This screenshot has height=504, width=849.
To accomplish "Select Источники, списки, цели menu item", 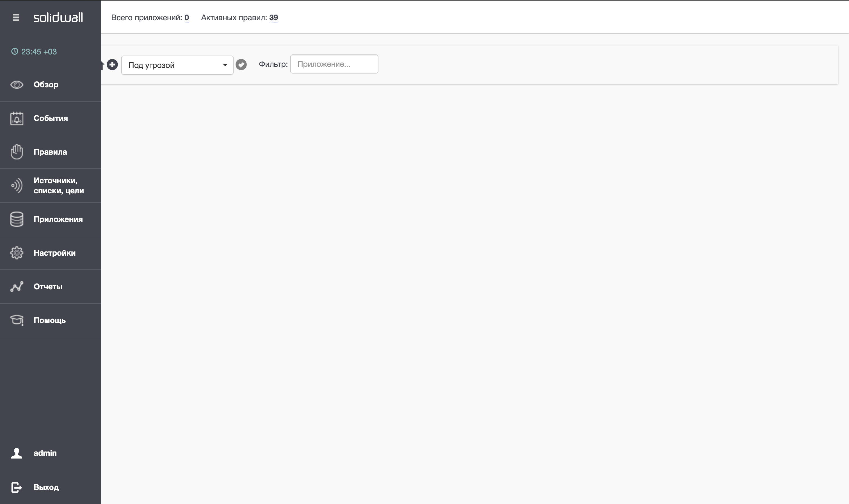I will tap(50, 185).
